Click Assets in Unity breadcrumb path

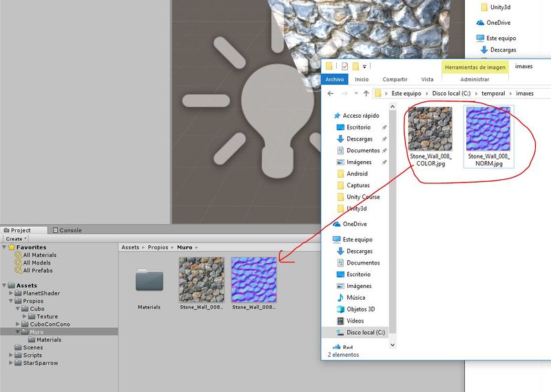[130, 247]
